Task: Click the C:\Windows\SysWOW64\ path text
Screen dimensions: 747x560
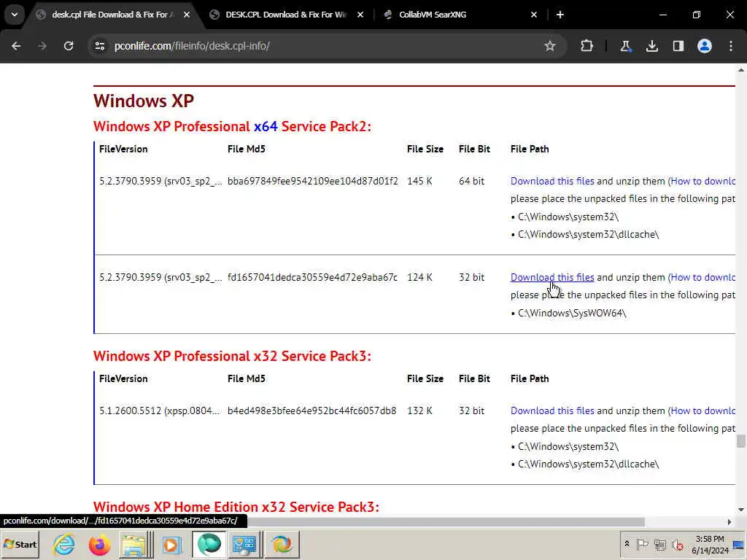Action: (572, 313)
